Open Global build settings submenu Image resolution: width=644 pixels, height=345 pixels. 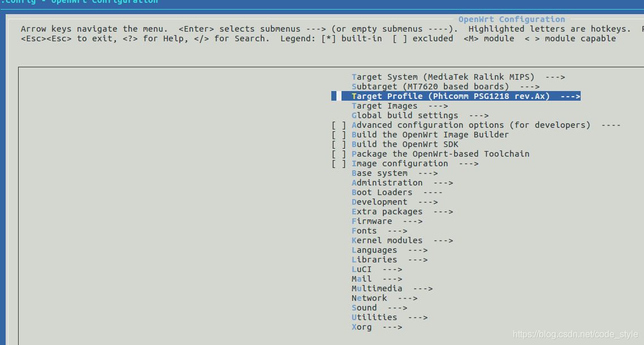click(420, 115)
